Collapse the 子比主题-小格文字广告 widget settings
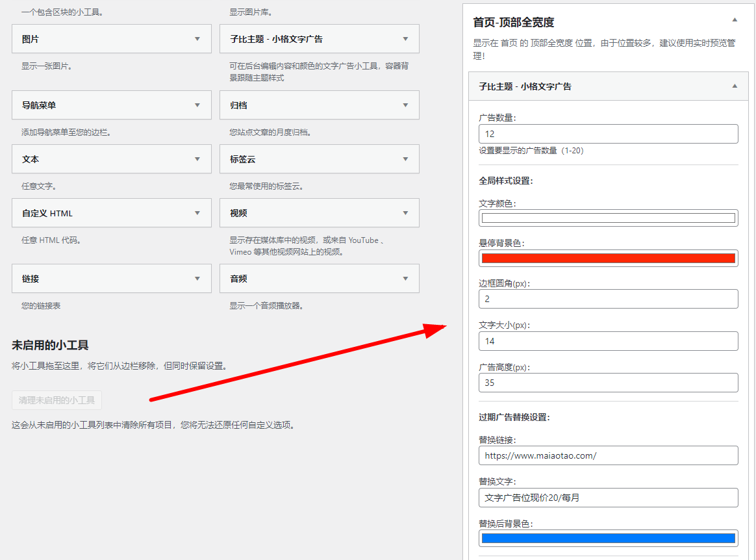The height and width of the screenshot is (560, 756). (735, 86)
